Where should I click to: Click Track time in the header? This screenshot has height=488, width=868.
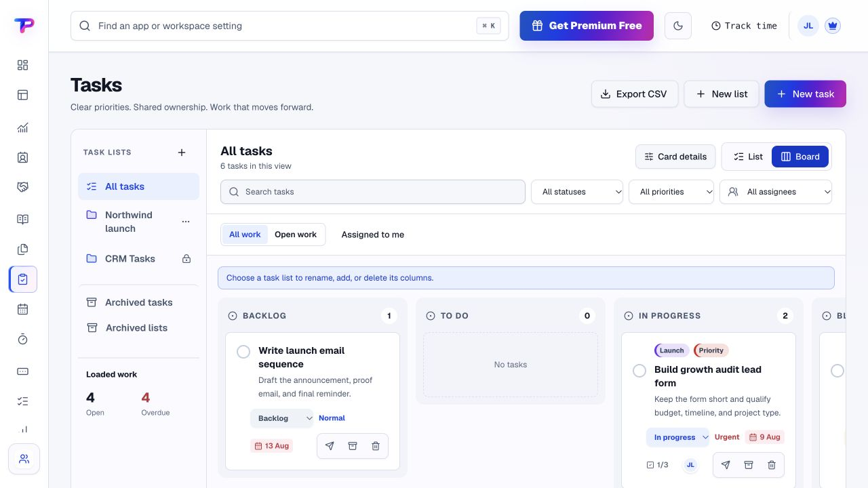(x=744, y=26)
